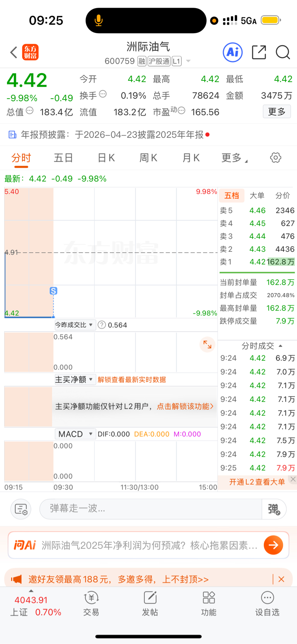Tap the orange arrow in 问Ai bar
297x644 pixels.
pyautogui.click(x=273, y=545)
